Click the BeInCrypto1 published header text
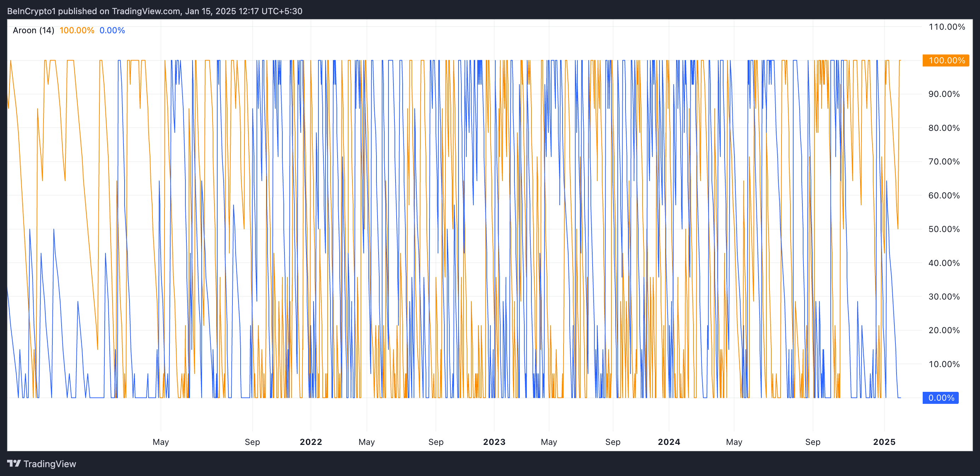 (x=155, y=11)
